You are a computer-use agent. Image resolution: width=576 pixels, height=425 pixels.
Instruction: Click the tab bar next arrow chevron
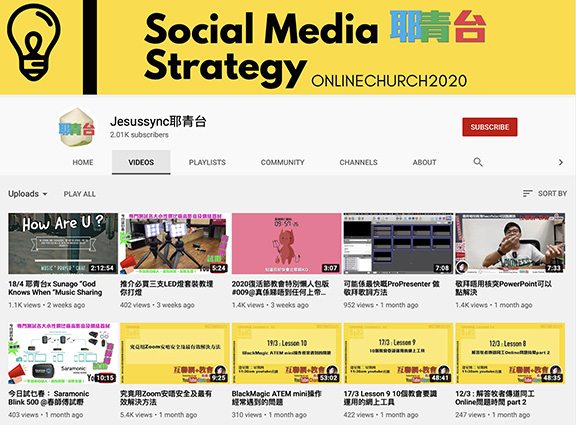coord(561,162)
